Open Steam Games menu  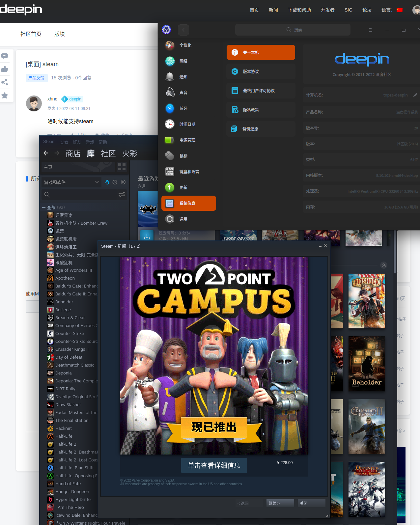90,142
